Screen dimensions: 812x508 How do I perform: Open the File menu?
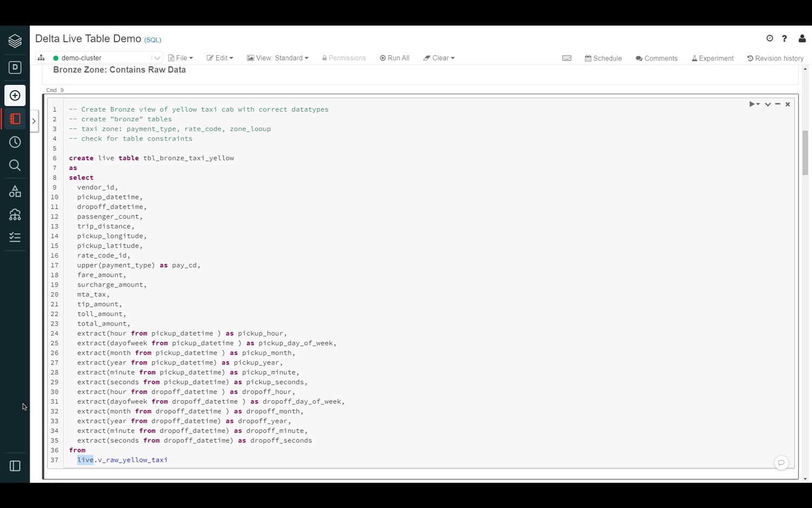tap(181, 58)
